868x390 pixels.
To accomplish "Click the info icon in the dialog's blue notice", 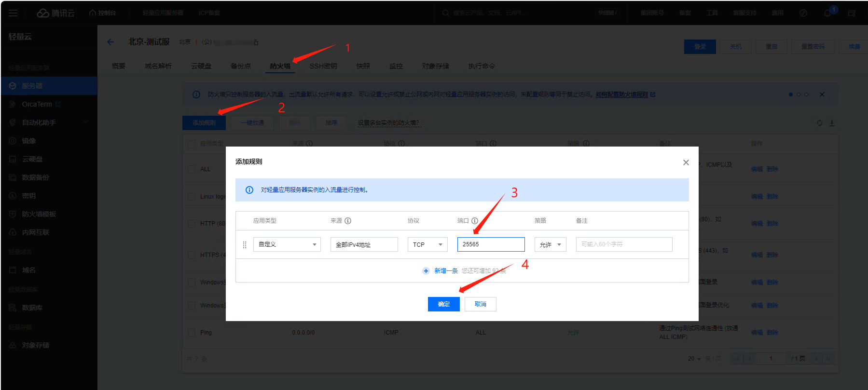I will (249, 190).
